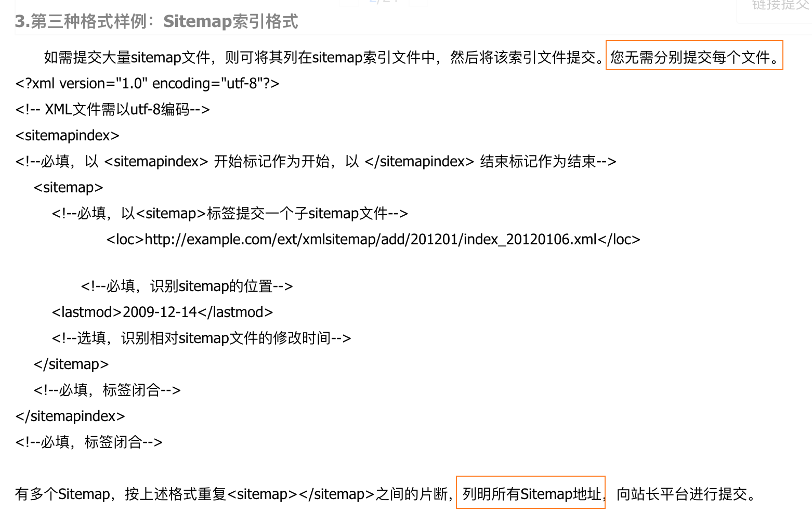Click the highlighted box 列明所有Sitemap地址
Image resolution: width=812 pixels, height=524 pixels.
pos(531,492)
